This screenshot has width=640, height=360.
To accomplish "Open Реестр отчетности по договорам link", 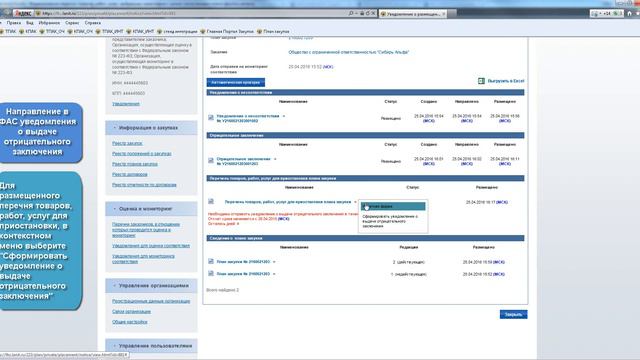I will (x=144, y=185).
